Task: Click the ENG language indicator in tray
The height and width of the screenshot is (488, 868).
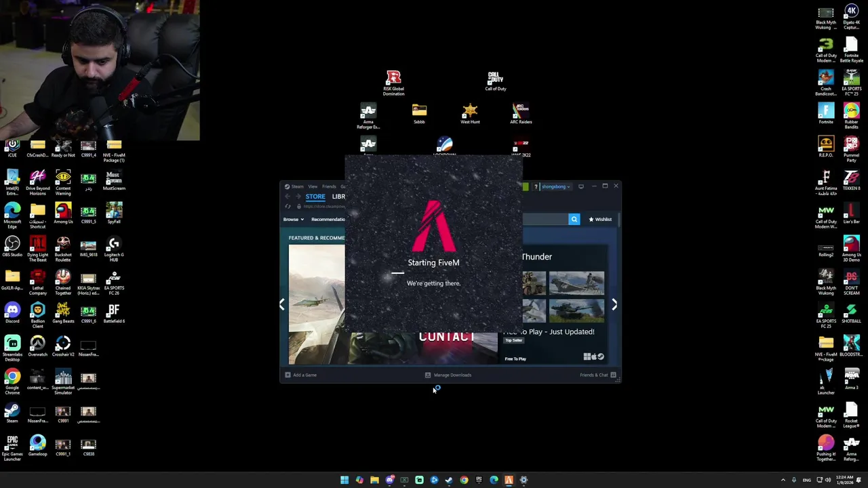Action: (807, 480)
